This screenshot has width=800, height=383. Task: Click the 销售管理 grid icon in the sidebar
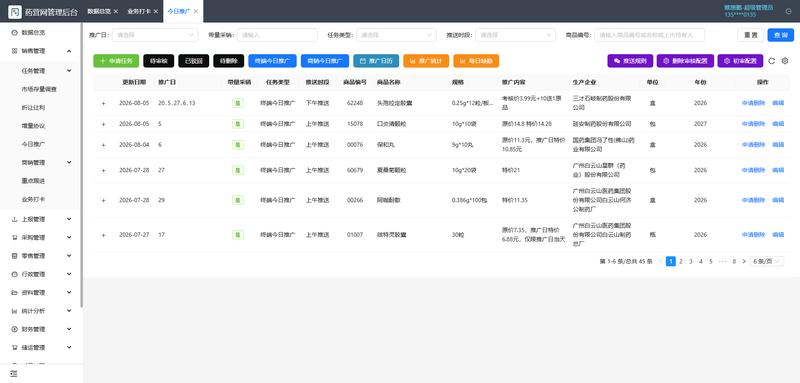tap(14, 51)
